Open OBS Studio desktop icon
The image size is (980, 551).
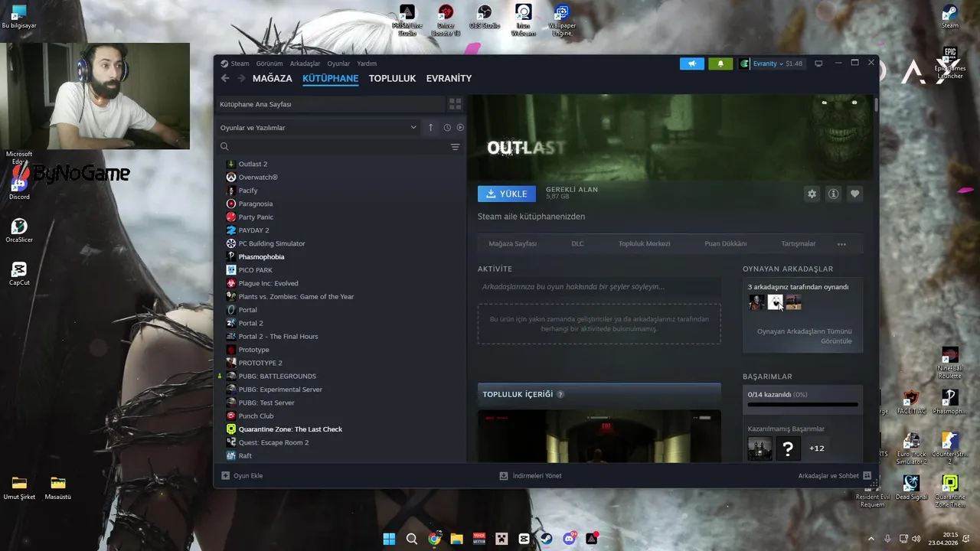click(x=485, y=18)
